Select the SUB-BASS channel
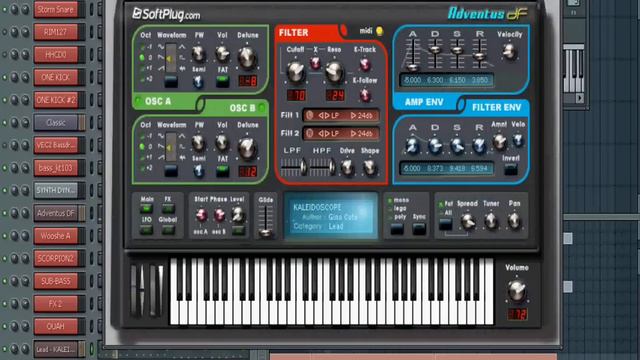 tap(56, 281)
